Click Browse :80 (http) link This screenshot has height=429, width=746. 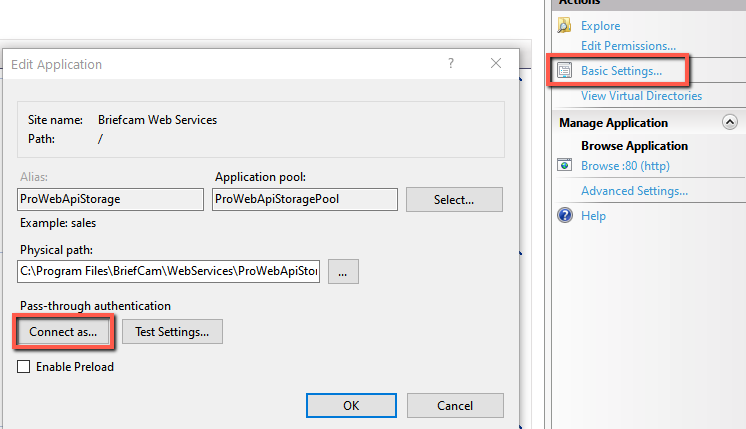pyautogui.click(x=625, y=166)
